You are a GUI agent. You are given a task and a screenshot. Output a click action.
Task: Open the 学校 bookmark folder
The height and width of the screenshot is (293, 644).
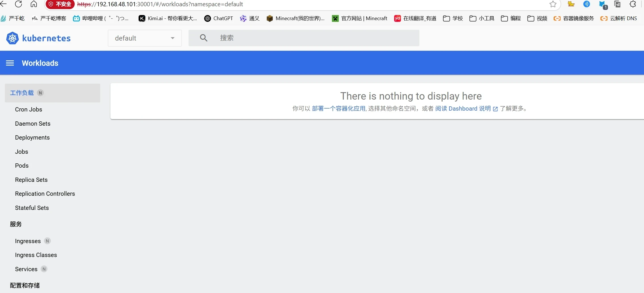[453, 18]
